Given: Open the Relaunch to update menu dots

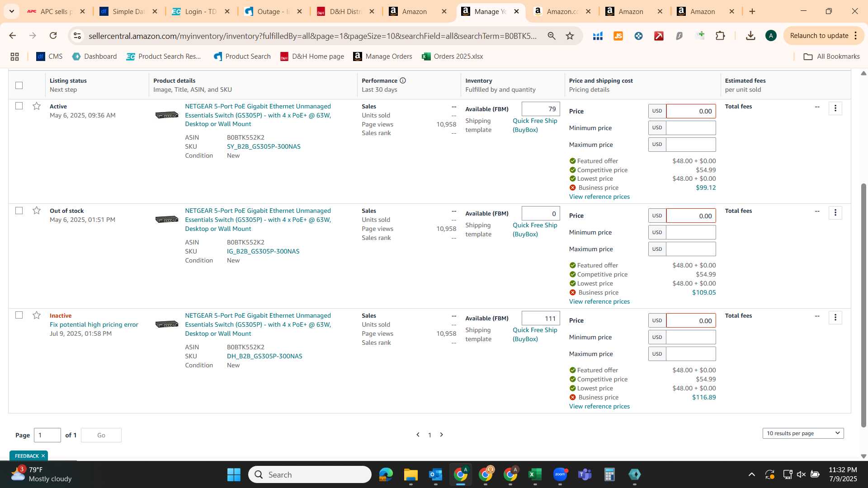Looking at the screenshot, I should [856, 36].
